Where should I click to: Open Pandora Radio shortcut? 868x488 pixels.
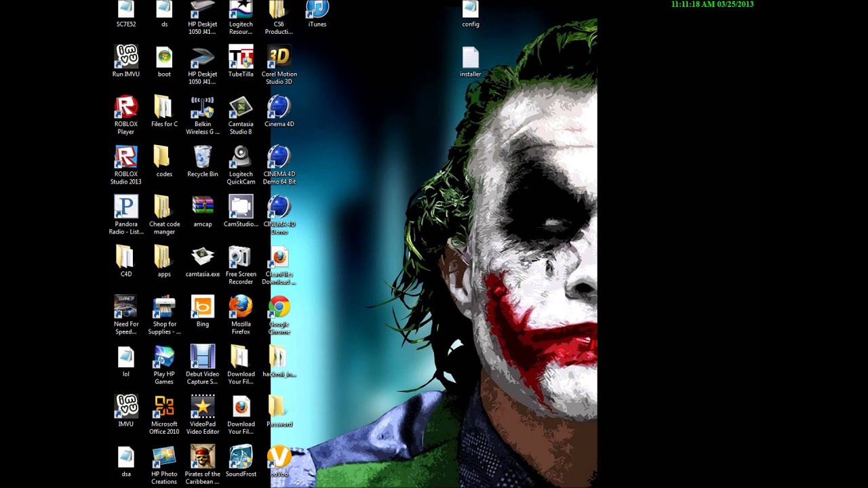pyautogui.click(x=126, y=215)
